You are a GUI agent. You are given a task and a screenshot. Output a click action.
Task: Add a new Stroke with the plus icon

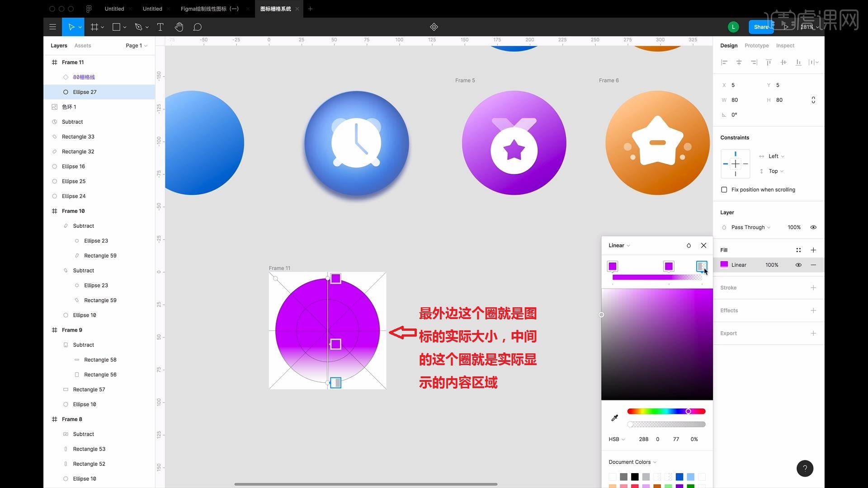click(814, 287)
